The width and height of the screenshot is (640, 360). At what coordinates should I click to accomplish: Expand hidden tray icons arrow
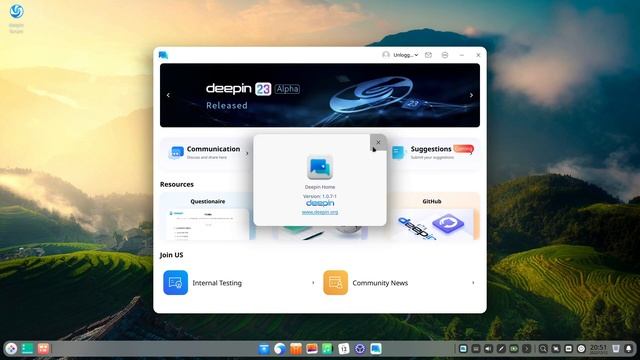tap(527, 349)
